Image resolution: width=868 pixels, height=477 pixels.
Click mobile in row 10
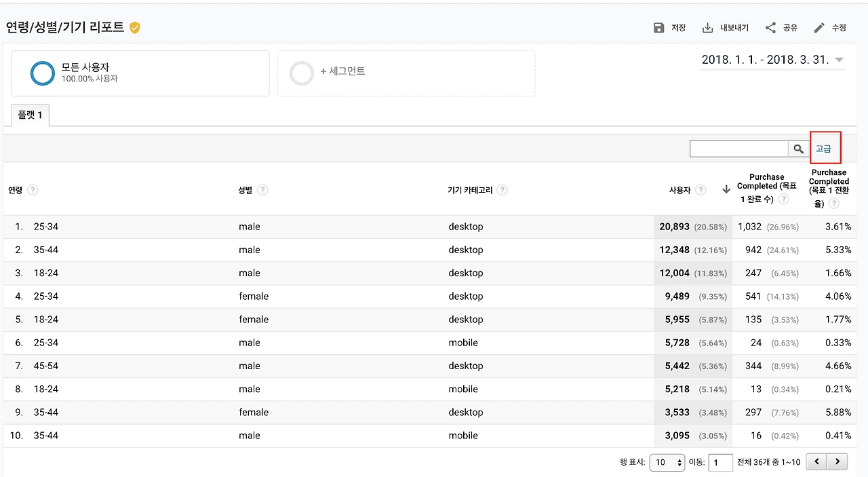[x=463, y=435]
